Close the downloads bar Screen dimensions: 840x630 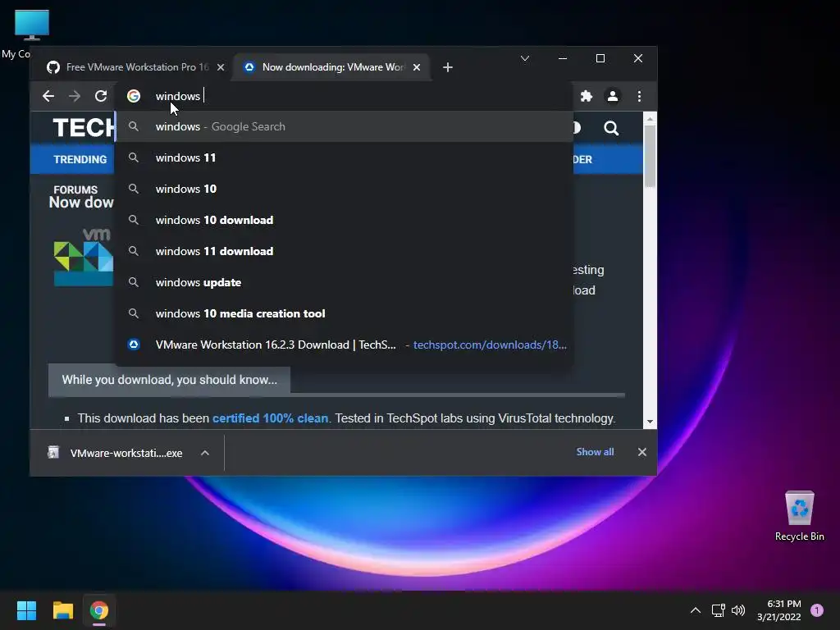[x=641, y=452]
